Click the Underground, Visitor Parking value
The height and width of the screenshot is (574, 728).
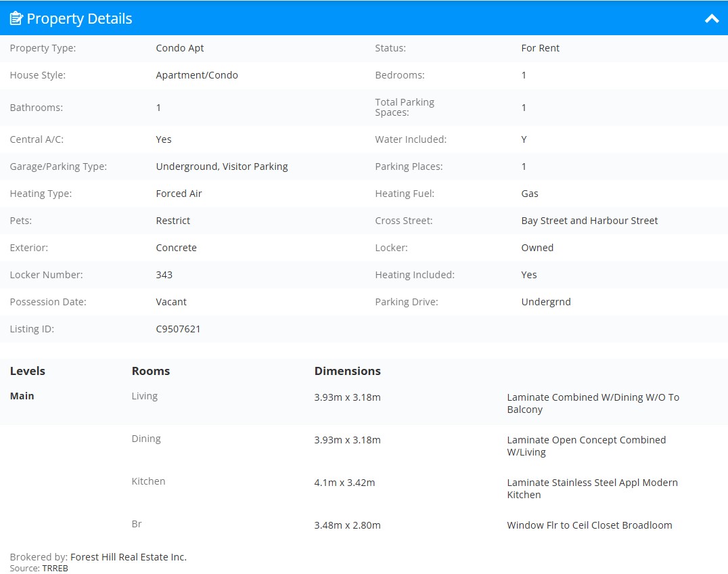(x=222, y=167)
